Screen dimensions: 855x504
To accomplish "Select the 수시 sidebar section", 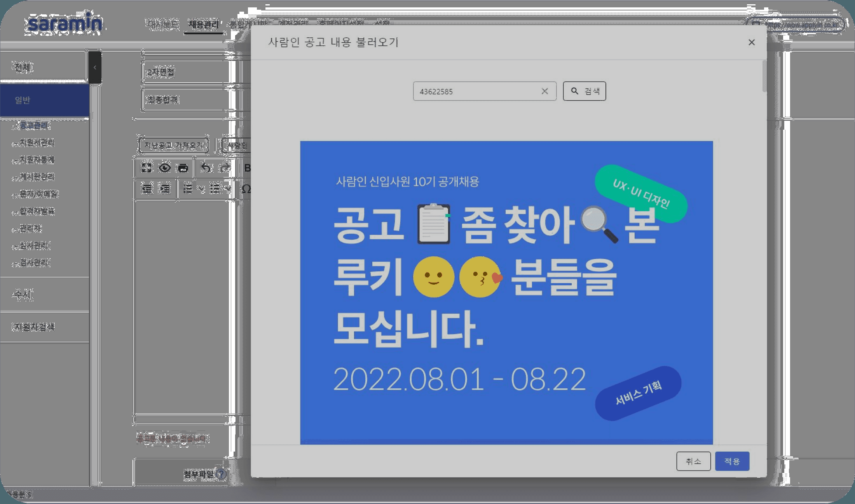I will tap(44, 294).
